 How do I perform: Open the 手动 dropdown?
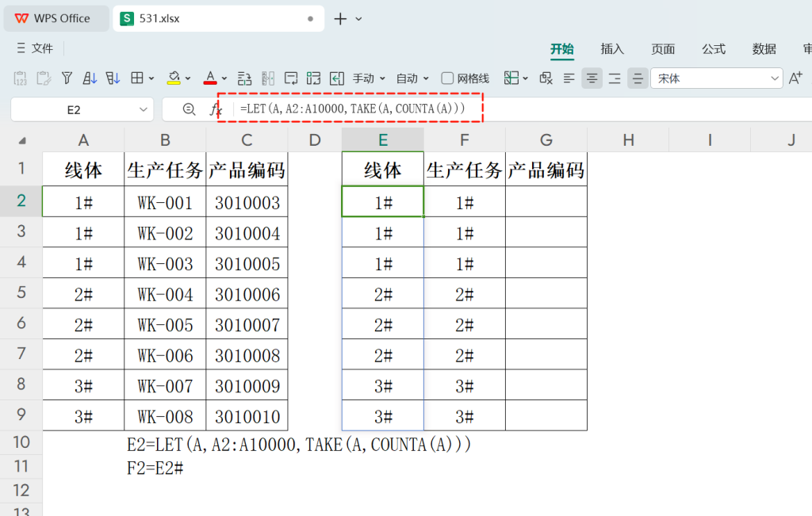[x=369, y=78]
